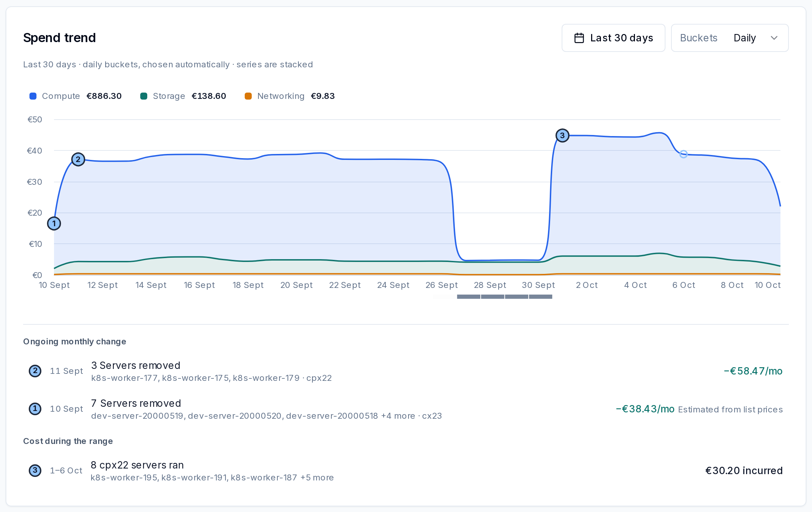Open the Buckets Daily dropdown
The width and height of the screenshot is (812, 512).
pyautogui.click(x=730, y=38)
